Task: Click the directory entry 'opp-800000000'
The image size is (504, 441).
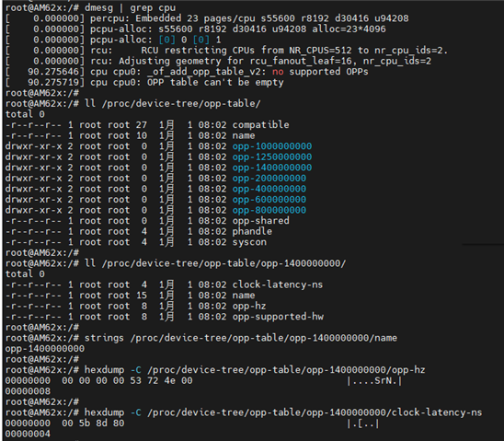Action: pyautogui.click(x=269, y=210)
